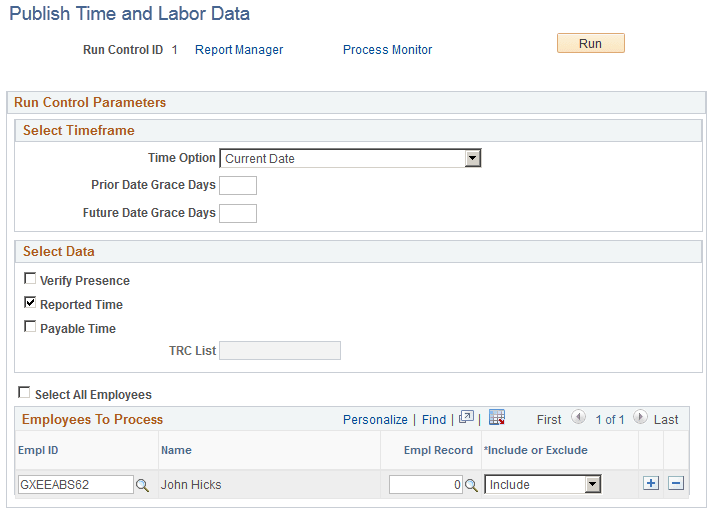712x514 pixels.
Task: Click Last navigation text
Action: point(666,420)
